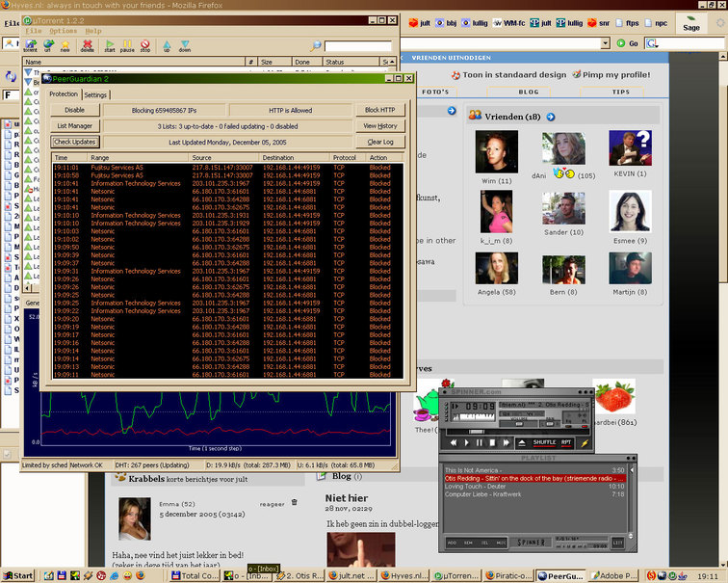This screenshot has width=728, height=583.
Task: Toggle Shuffle in Winamp
Action: pos(544,442)
